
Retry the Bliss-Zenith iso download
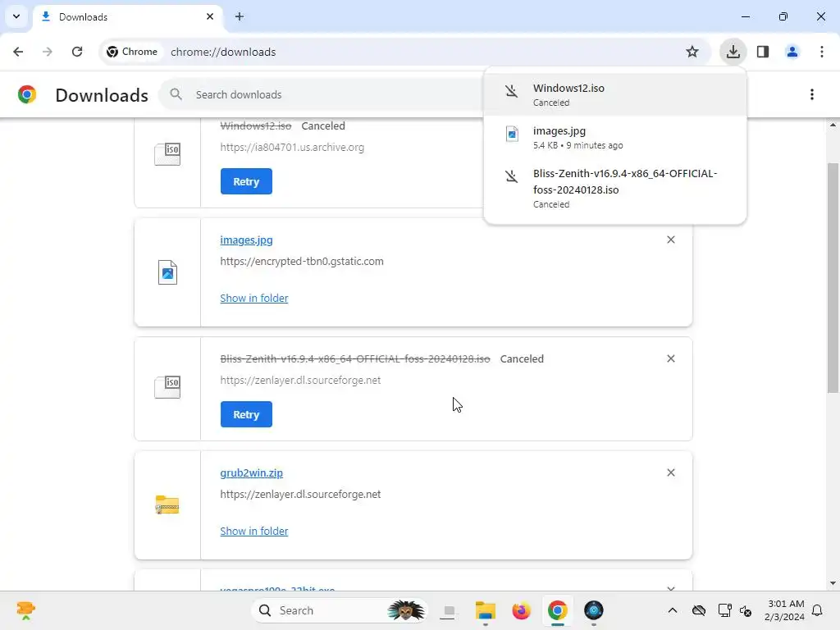tap(246, 414)
